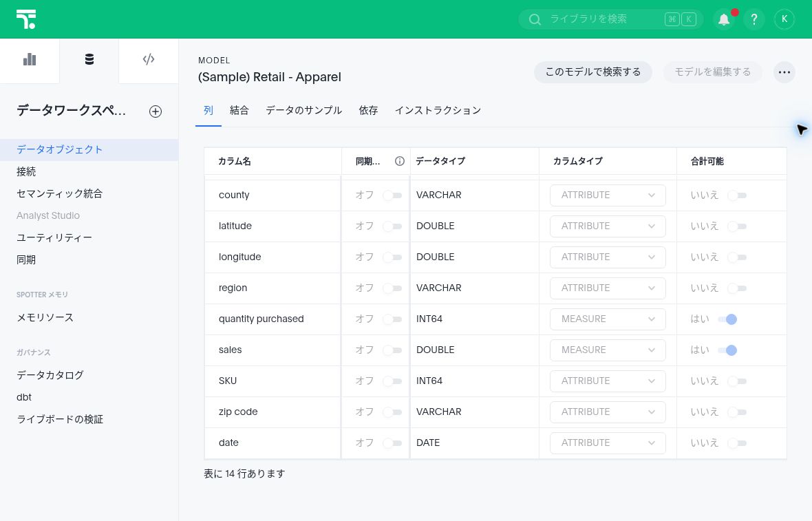Toggle sync switch for county row

coord(392,195)
